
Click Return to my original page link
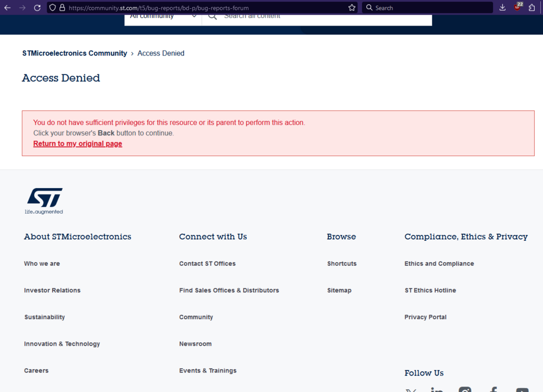(78, 144)
